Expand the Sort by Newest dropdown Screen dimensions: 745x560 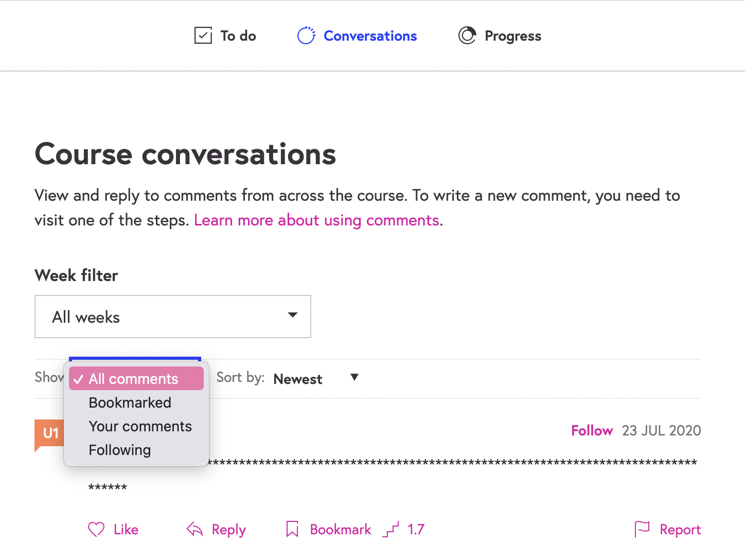tap(315, 379)
